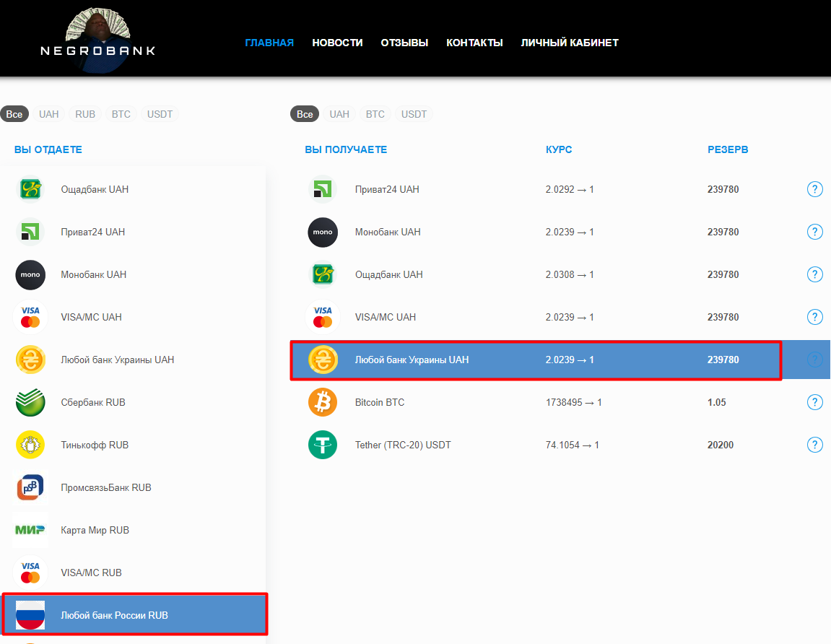Click the rate 1738495 → 1
This screenshot has width=831, height=644.
[574, 402]
